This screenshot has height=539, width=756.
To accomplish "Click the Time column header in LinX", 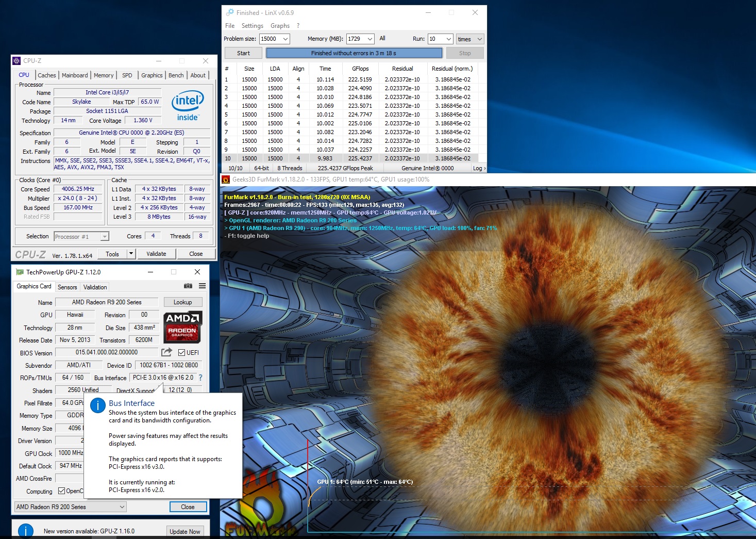I will coord(325,69).
